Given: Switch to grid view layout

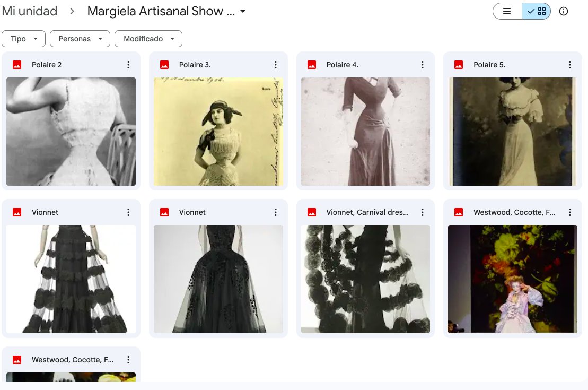Looking at the screenshot, I should (536, 11).
